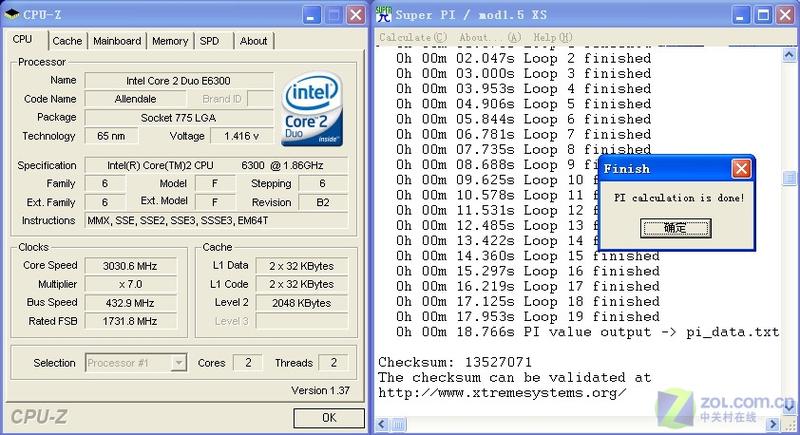Click the Cores value field
Screen dimensions: 800x435
(x=248, y=363)
